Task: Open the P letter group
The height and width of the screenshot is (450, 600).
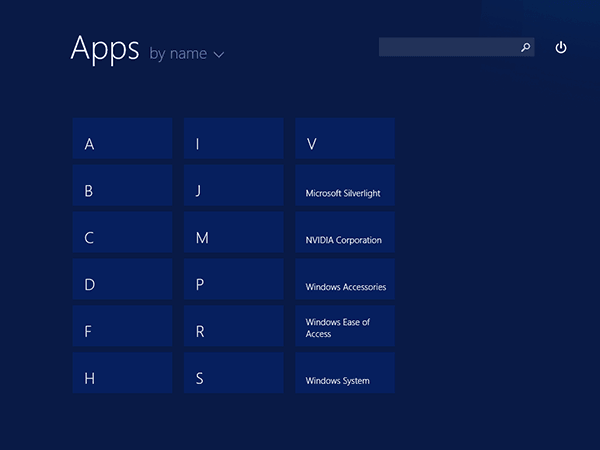Action: pyautogui.click(x=233, y=279)
